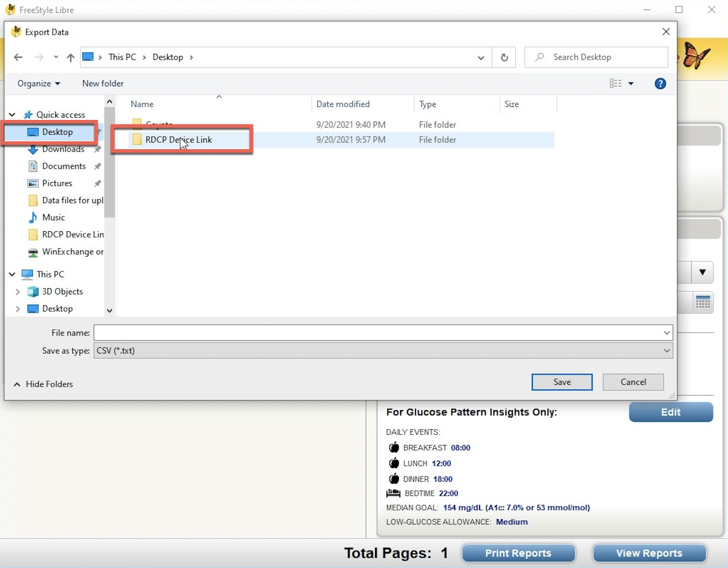
Task: Select RDCP Device Lin in navigation pane
Action: point(72,234)
